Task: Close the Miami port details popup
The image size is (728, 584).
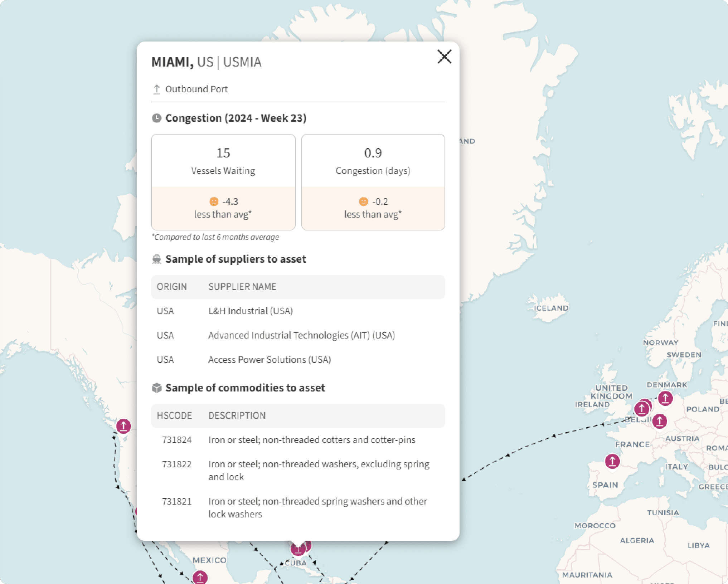Action: (444, 57)
